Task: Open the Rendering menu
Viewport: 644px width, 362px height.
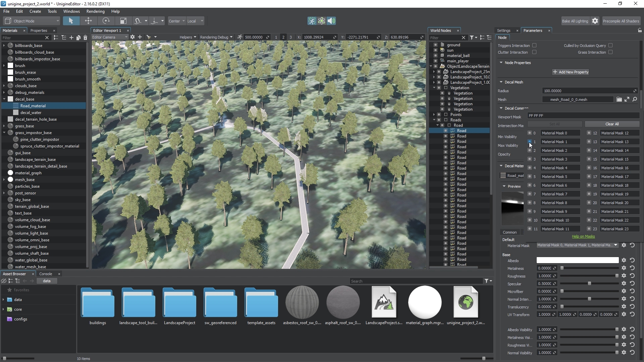Action: click(95, 11)
